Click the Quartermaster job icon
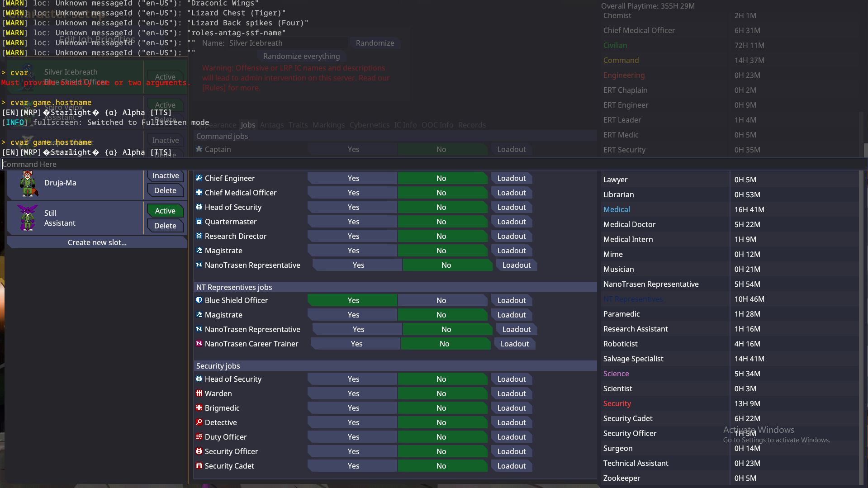This screenshot has height=488, width=868. coord(199,222)
